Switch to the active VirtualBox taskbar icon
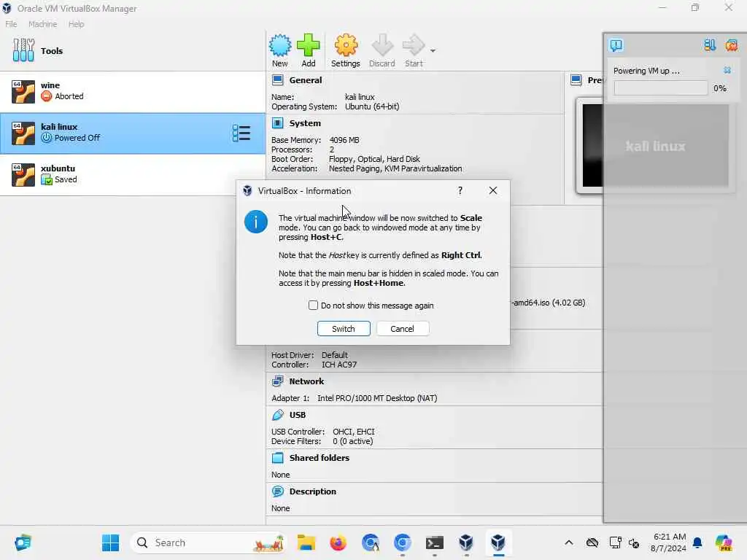This screenshot has height=560, width=747. click(498, 542)
